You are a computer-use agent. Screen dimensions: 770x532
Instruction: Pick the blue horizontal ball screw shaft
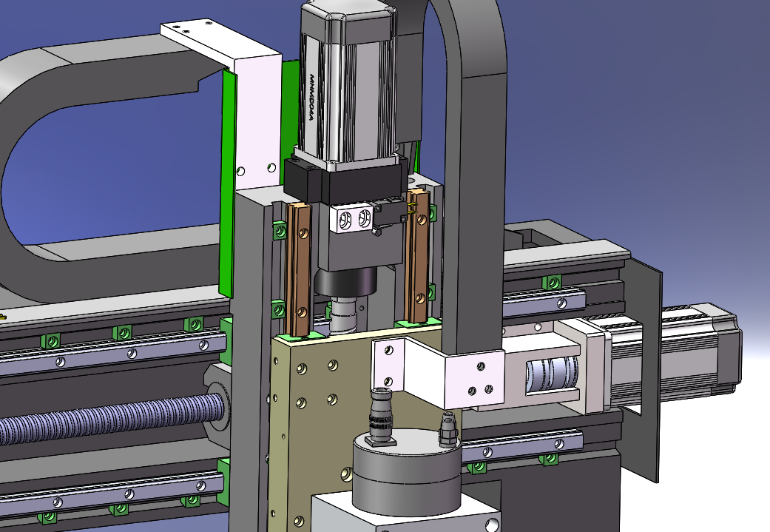click(110, 417)
